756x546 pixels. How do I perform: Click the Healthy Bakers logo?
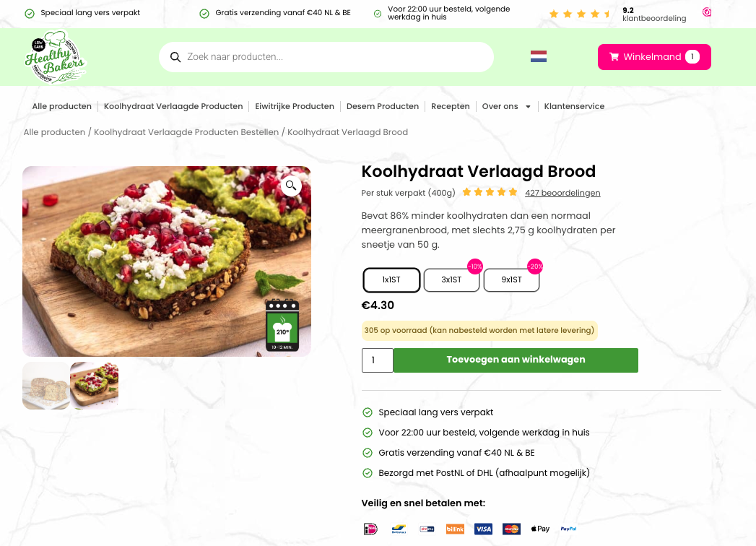[x=56, y=57]
